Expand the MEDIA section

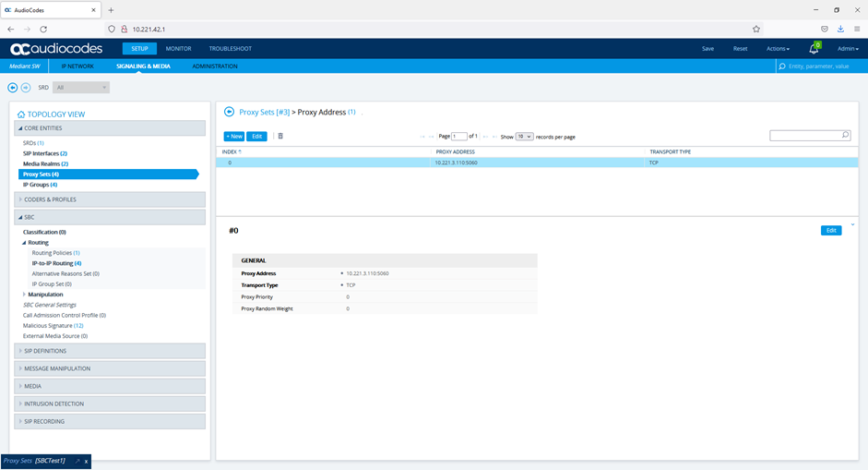tap(110, 386)
